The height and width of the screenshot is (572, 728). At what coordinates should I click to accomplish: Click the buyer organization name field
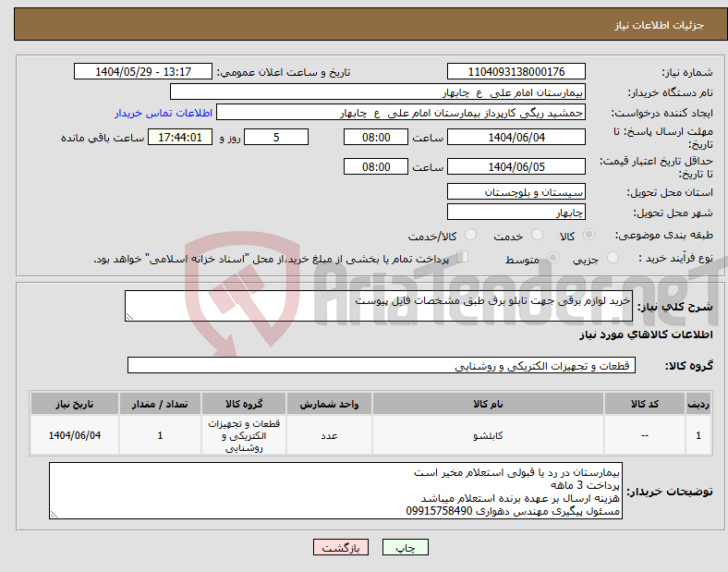pos(378,91)
